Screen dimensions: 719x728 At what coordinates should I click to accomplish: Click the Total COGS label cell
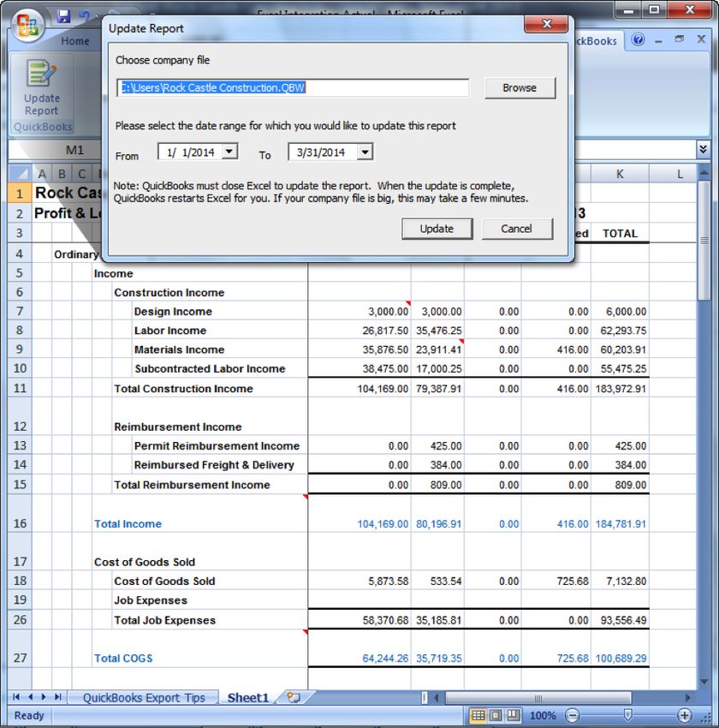pos(123,659)
